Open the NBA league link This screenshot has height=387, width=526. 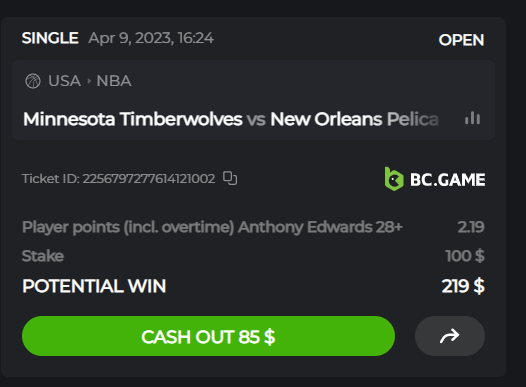click(114, 81)
